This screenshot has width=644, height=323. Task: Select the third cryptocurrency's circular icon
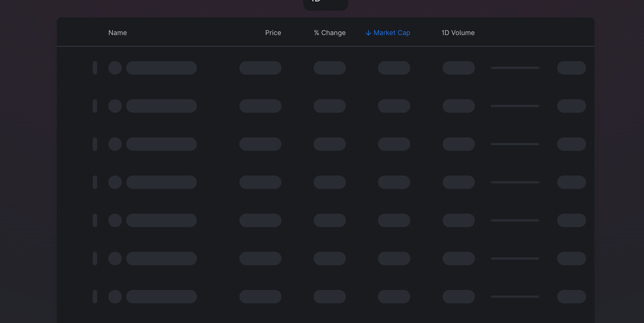coord(115,144)
